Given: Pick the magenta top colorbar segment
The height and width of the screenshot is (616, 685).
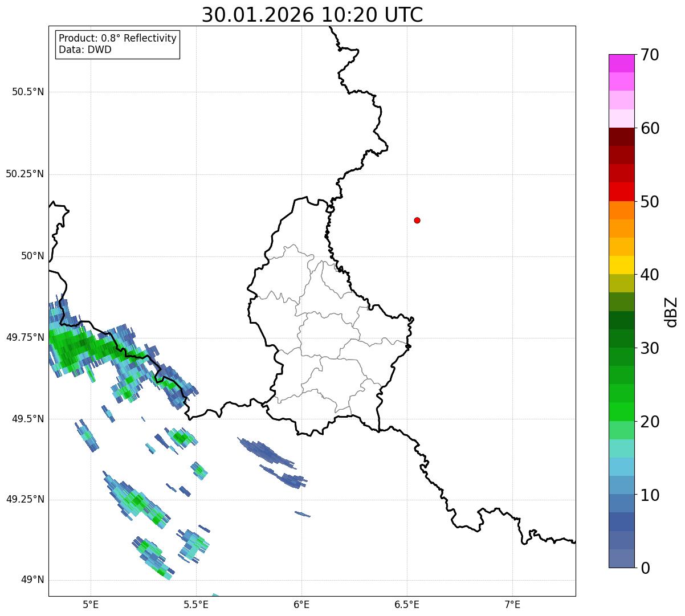Looking at the screenshot, I should pyautogui.click(x=621, y=63).
